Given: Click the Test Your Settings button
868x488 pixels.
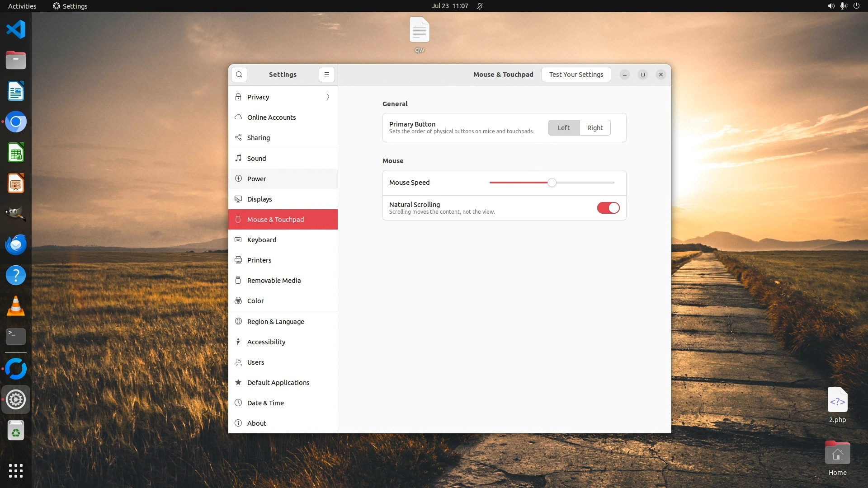Looking at the screenshot, I should 576,75.
